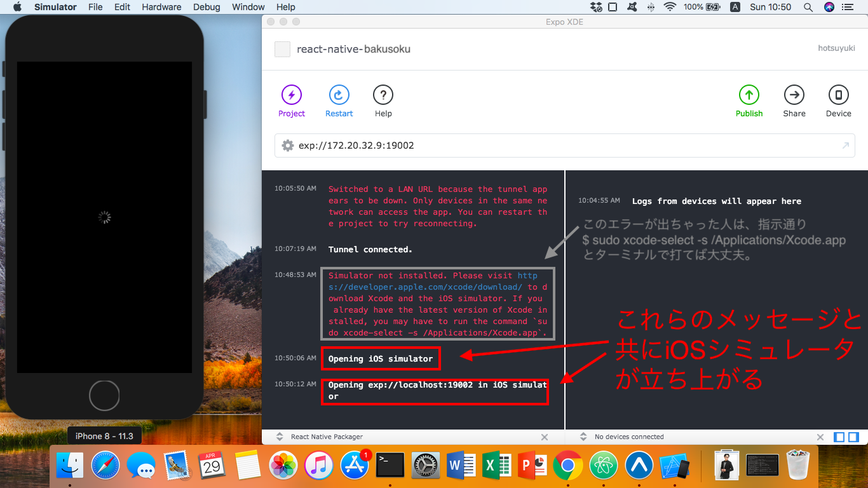The width and height of the screenshot is (868, 488).
Task: Open the Bluetooth status menu
Action: [651, 7]
